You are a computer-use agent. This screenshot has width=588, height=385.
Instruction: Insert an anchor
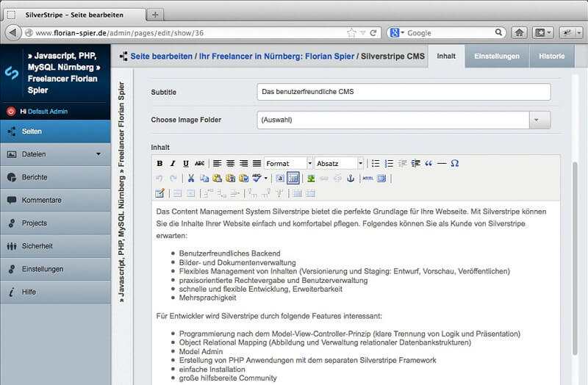pos(351,179)
